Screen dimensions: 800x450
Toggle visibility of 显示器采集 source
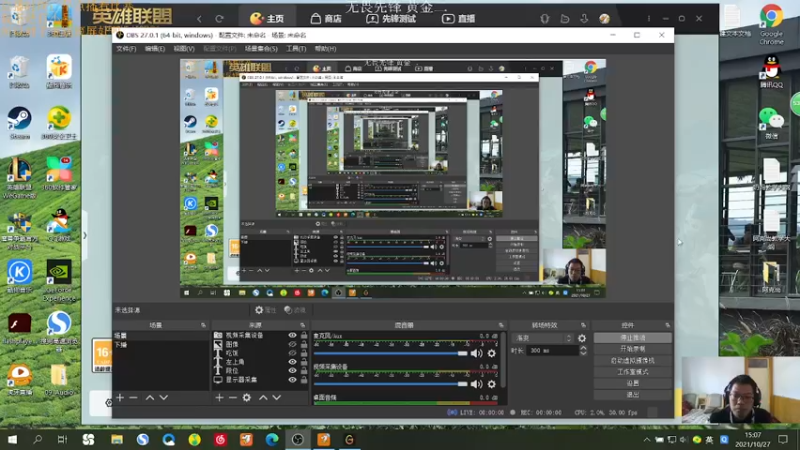(292, 380)
